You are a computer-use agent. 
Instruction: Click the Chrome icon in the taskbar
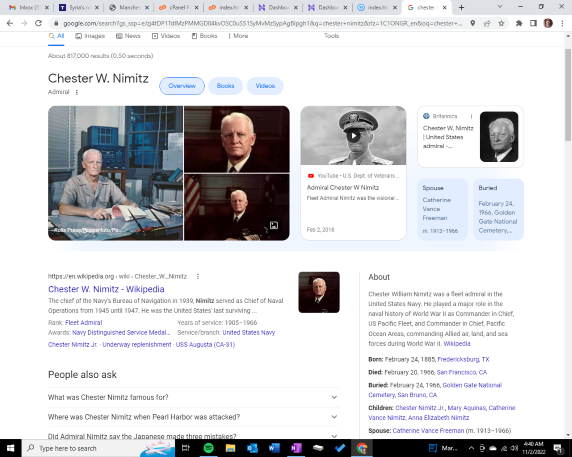362,448
